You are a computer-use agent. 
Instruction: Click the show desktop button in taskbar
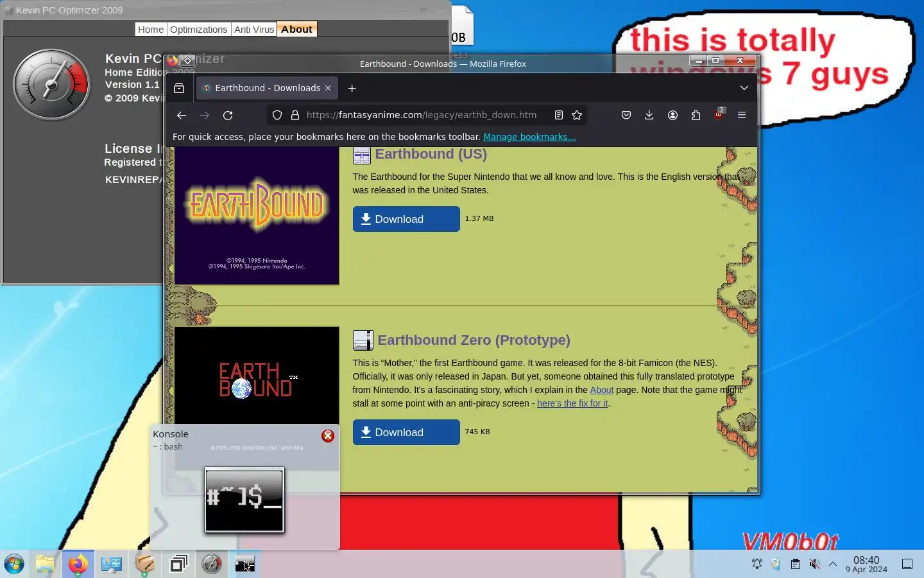point(907,565)
